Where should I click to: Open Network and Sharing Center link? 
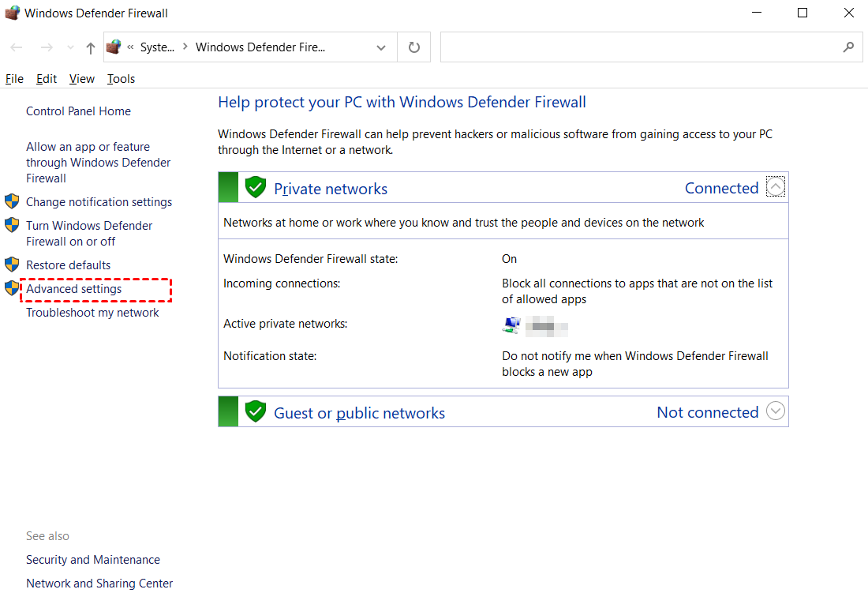[x=99, y=584]
